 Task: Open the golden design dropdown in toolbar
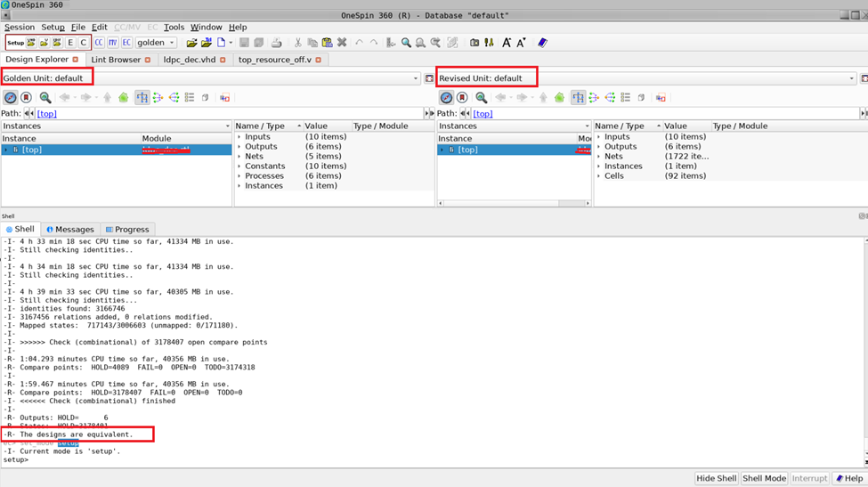click(x=156, y=43)
